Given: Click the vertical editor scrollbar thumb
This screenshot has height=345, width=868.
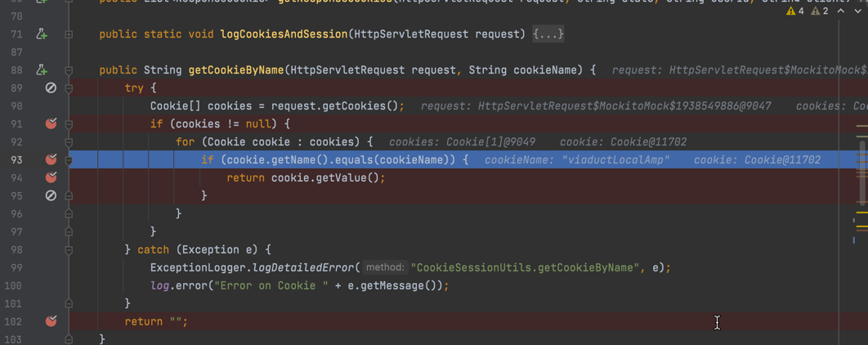Looking at the screenshot, I should [x=862, y=172].
